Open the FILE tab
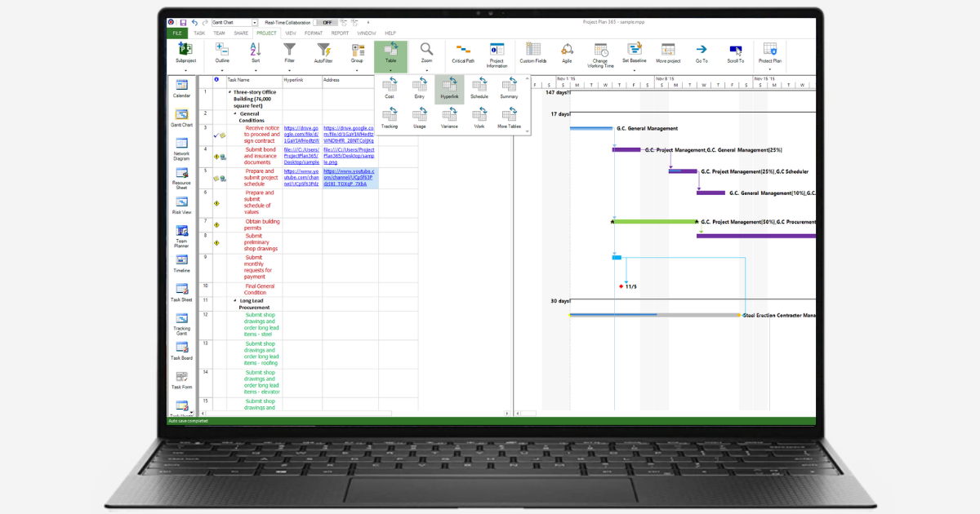 pyautogui.click(x=177, y=33)
